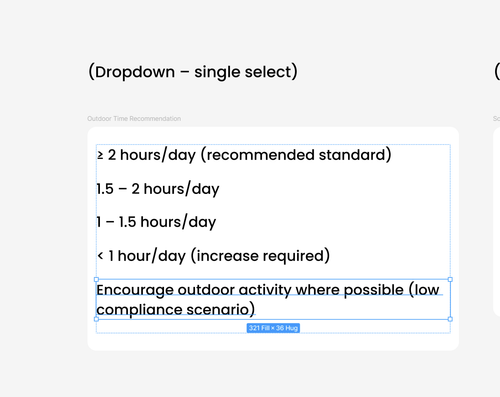
Task: Click the bottom edge of selected text box
Action: point(273,319)
